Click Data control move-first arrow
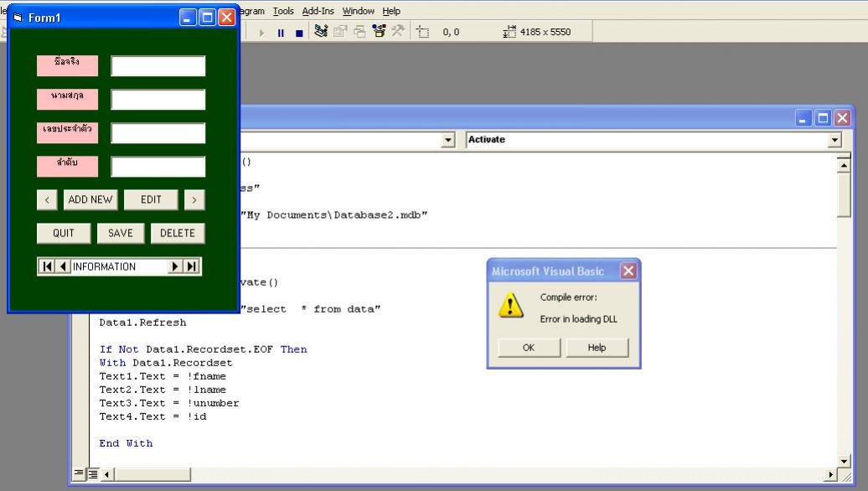This screenshot has height=491, width=868. tap(48, 266)
